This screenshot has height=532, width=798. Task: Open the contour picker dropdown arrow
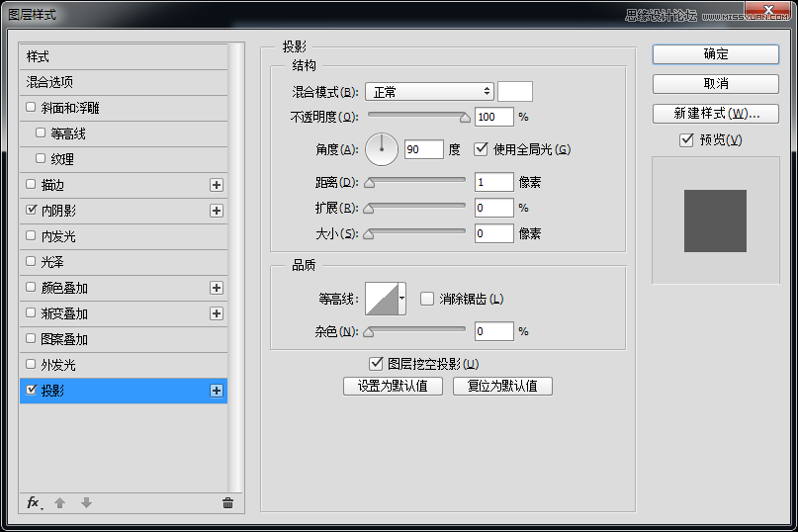point(402,299)
